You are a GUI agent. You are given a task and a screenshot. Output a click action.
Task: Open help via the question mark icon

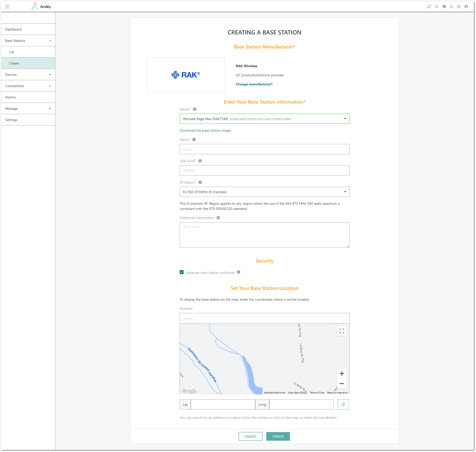(x=459, y=6)
